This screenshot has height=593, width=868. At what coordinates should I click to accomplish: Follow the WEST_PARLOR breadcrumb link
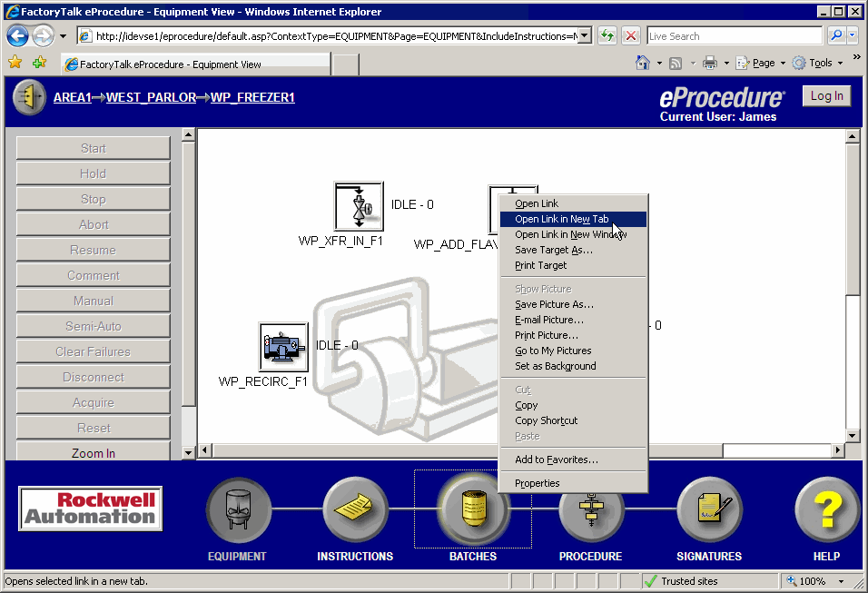click(x=151, y=97)
